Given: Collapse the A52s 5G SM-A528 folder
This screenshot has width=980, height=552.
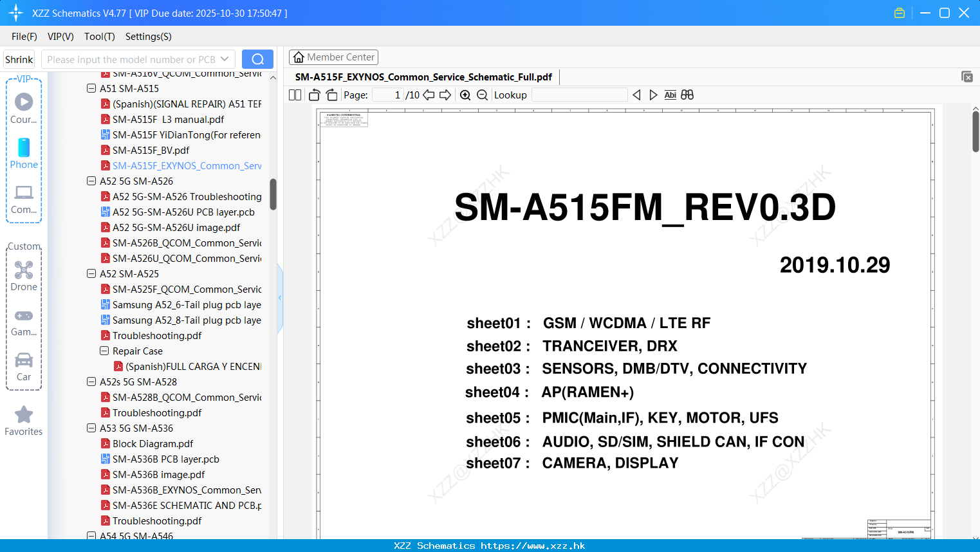Looking at the screenshot, I should [x=91, y=382].
